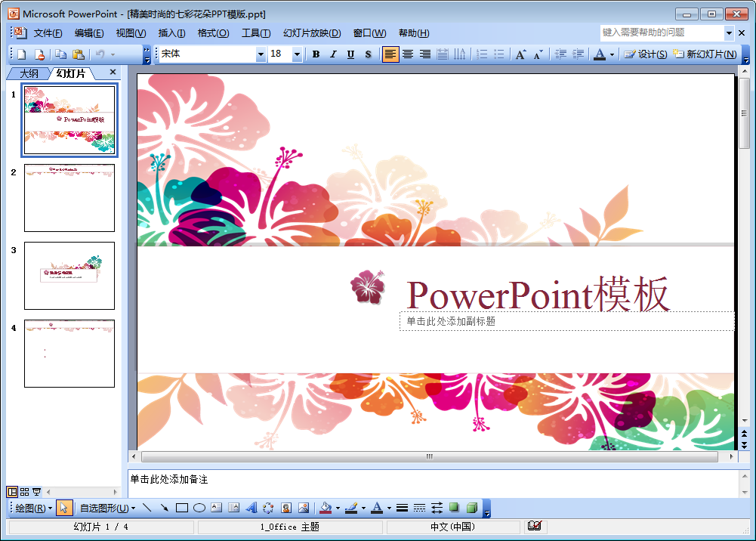This screenshot has width=756, height=541.
Task: Click the Paste clipboard icon
Action: 78,54
